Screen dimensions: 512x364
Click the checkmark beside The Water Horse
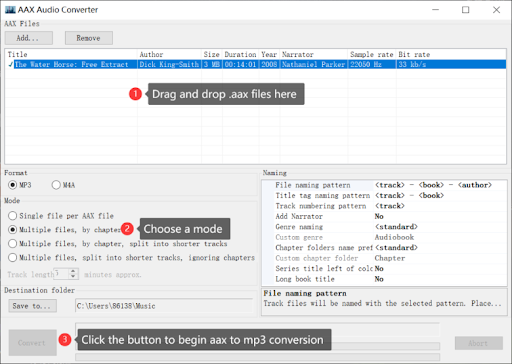click(11, 64)
